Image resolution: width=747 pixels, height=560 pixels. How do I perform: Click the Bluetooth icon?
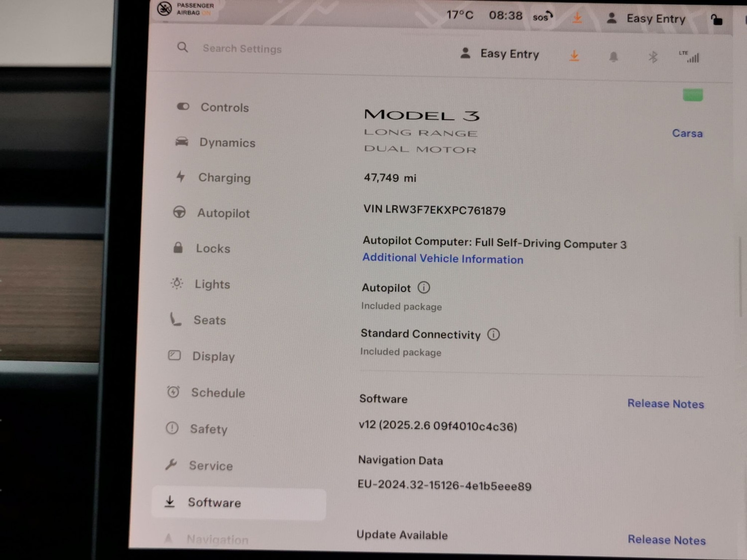click(653, 57)
